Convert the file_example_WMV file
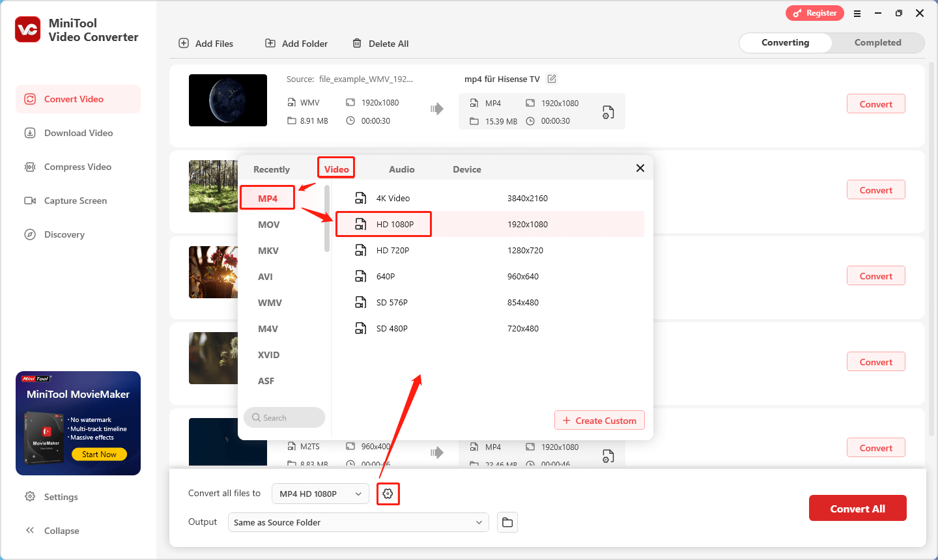Image resolution: width=938 pixels, height=560 pixels. point(876,104)
